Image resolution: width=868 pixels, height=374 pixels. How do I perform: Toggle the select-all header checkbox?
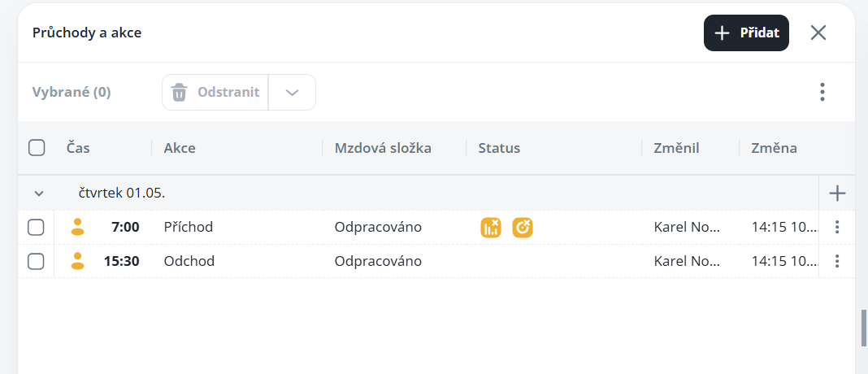point(37,148)
